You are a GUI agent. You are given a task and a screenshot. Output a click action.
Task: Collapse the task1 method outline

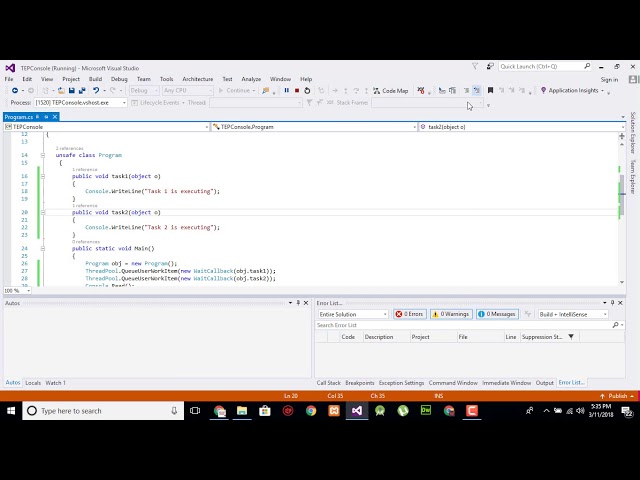[x=43, y=176]
